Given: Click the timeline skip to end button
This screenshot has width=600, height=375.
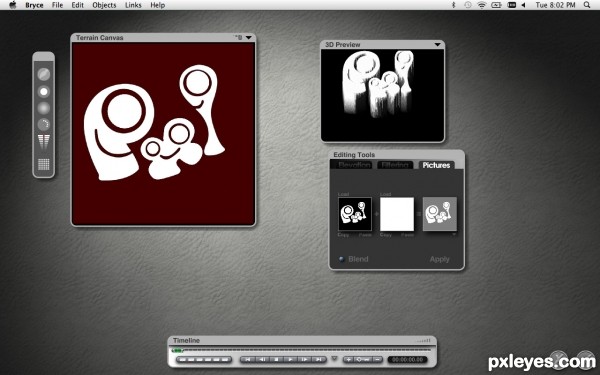Looking at the screenshot, I should click(x=319, y=359).
